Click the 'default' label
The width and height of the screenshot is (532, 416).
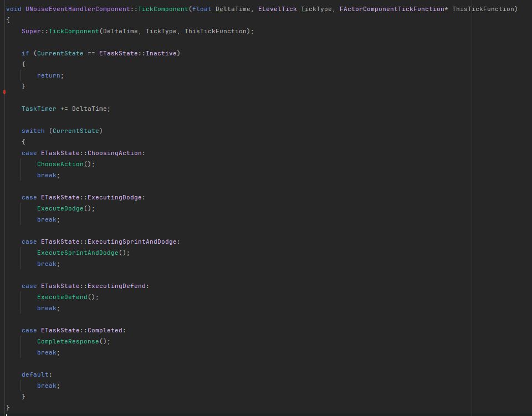pos(35,374)
